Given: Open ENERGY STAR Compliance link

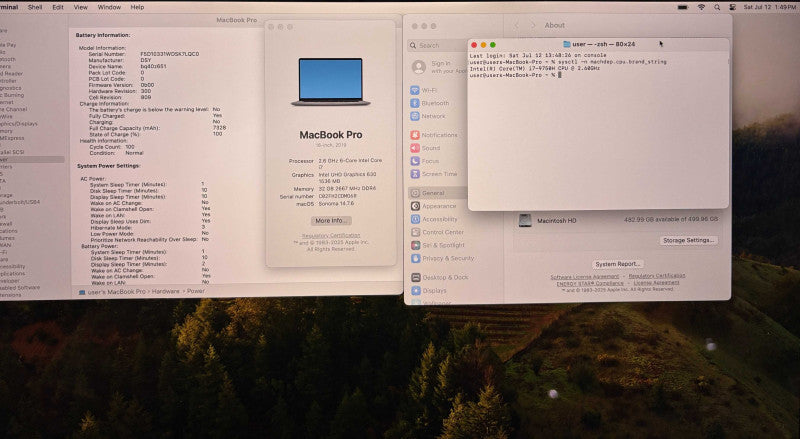Looking at the screenshot, I should pyautogui.click(x=590, y=283).
